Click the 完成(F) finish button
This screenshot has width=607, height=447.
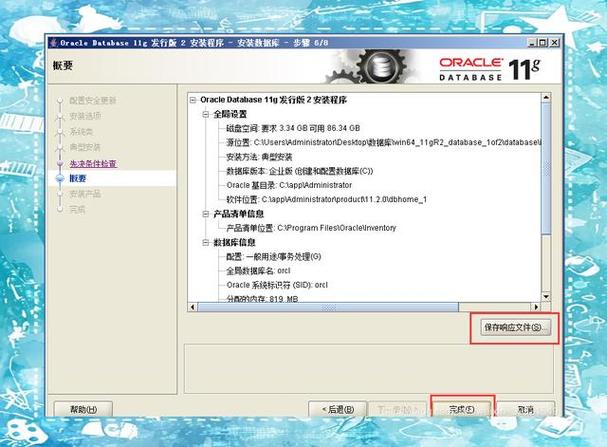(x=461, y=409)
